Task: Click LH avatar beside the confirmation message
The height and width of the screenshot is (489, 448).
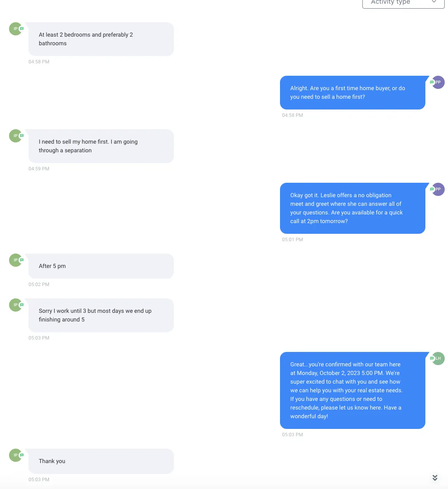Action: [x=438, y=359]
